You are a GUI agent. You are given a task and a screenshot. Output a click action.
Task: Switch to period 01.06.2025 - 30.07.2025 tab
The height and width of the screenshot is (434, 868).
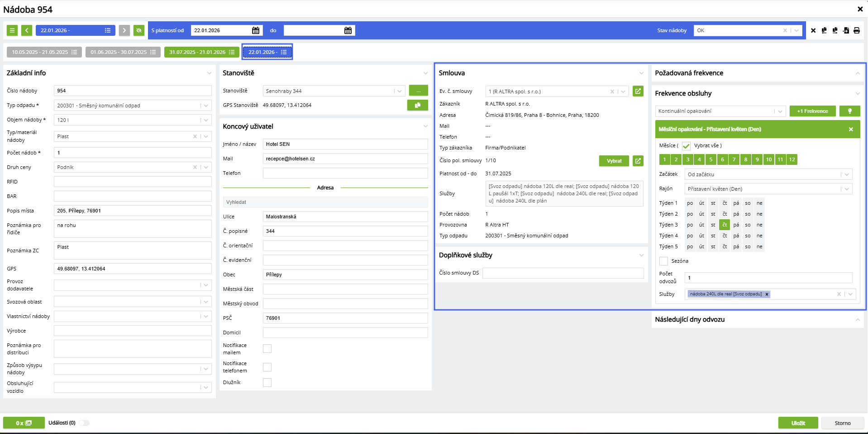tap(123, 52)
